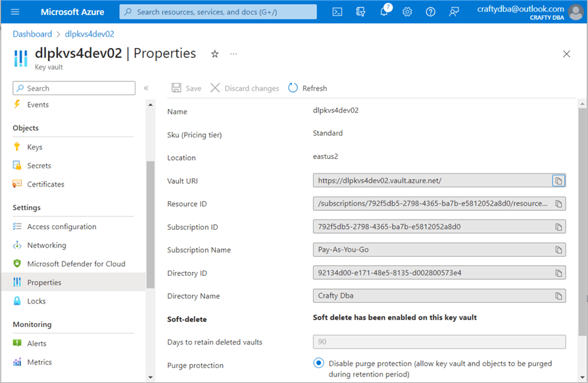Go to Dashboard breadcrumb link
Image resolution: width=588 pixels, height=383 pixels.
[x=32, y=34]
